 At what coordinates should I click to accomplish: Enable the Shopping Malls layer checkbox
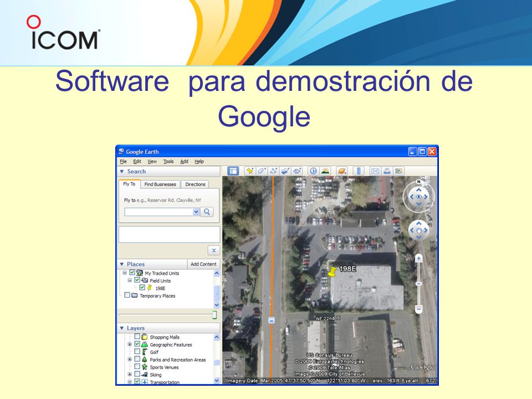pos(137,336)
